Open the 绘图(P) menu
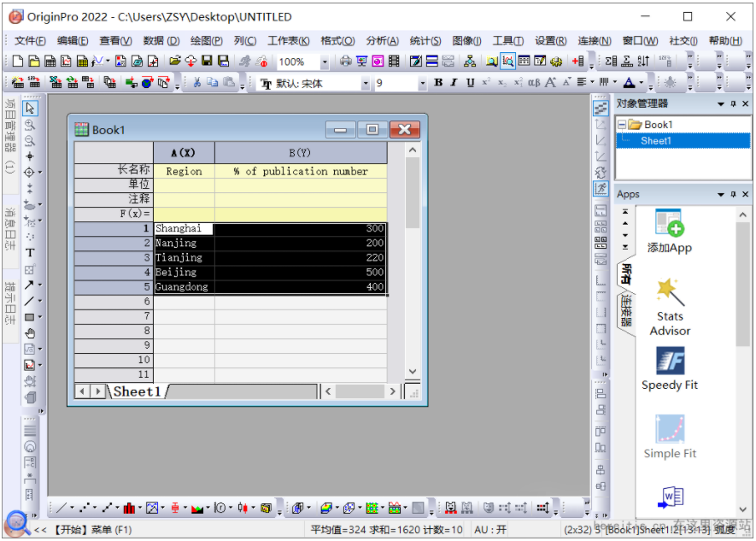This screenshot has height=541, width=756. click(207, 40)
